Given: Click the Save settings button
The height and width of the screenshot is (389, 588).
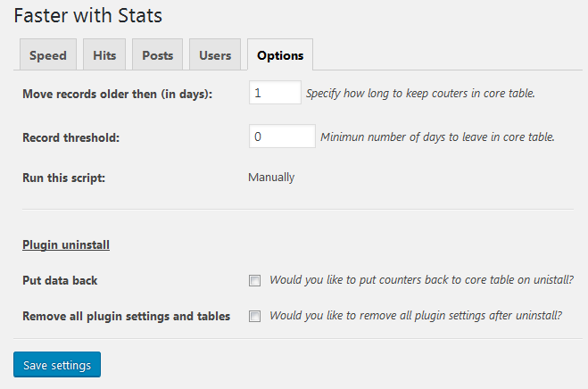Looking at the screenshot, I should (x=57, y=365).
